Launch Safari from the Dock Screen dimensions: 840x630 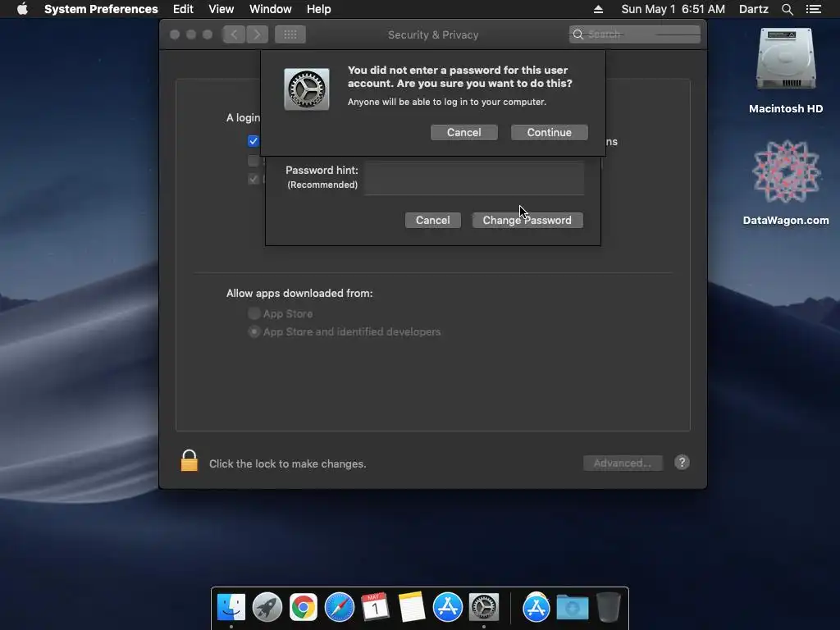click(339, 607)
